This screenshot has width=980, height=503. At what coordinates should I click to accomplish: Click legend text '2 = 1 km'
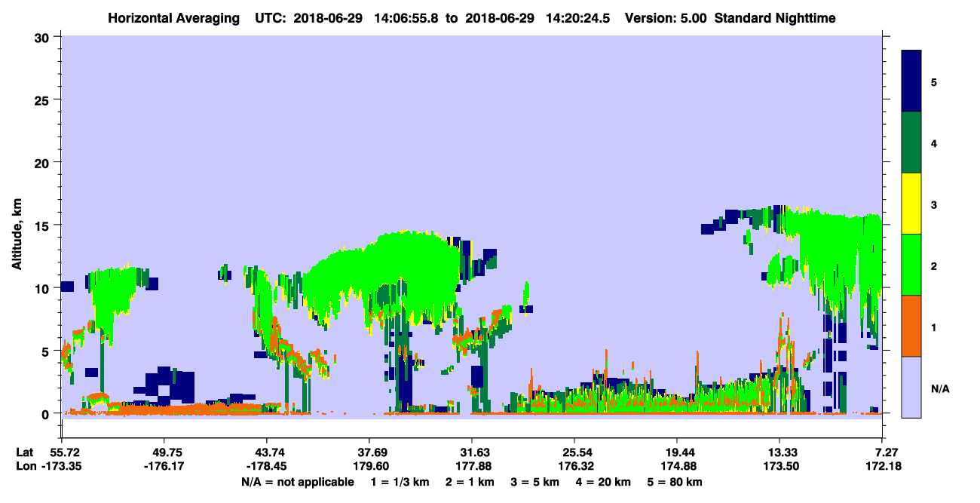click(x=469, y=482)
